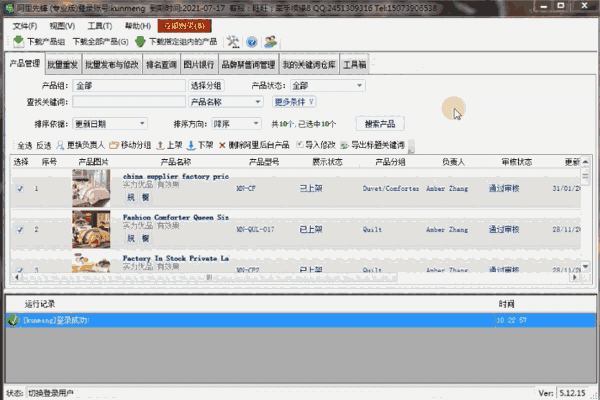
Task: Select the login success log entry row
Action: pos(301,320)
